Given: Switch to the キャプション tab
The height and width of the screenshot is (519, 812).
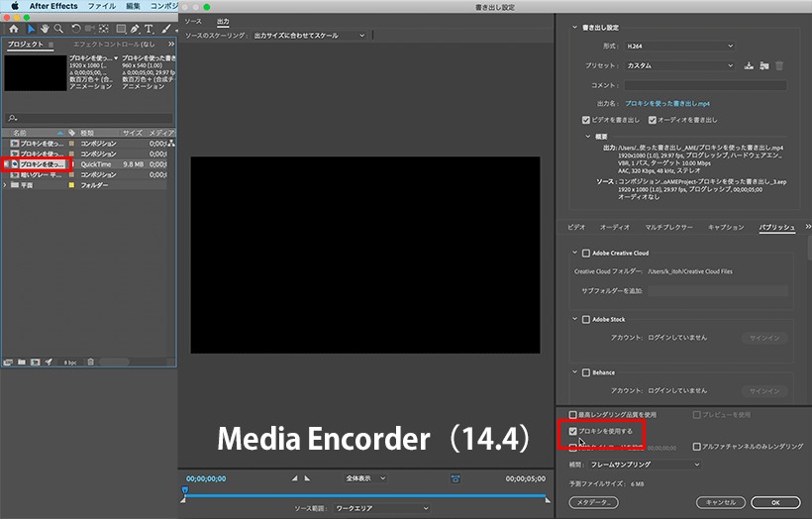Looking at the screenshot, I should 726,227.
